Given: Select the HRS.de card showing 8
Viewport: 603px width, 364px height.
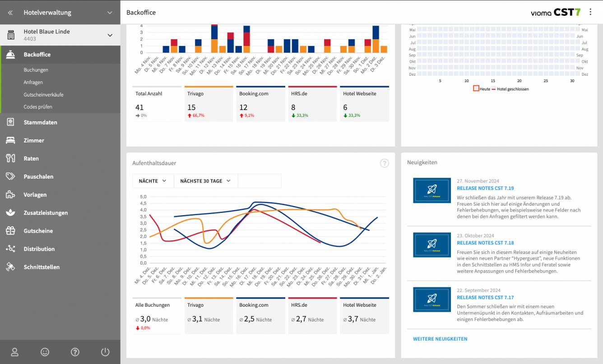Looking at the screenshot, I should [x=313, y=104].
